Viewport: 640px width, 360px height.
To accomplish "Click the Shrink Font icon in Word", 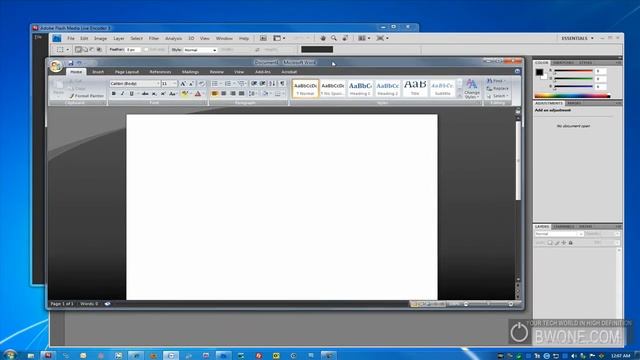I will point(191,84).
